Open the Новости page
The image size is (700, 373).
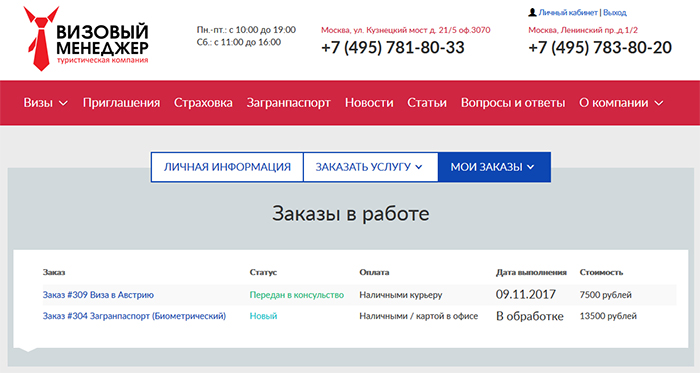click(369, 103)
